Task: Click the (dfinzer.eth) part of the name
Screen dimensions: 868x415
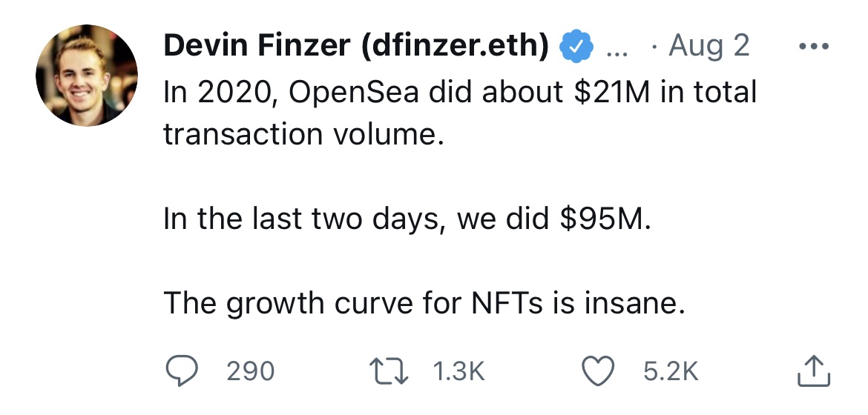Action: pyautogui.click(x=455, y=44)
